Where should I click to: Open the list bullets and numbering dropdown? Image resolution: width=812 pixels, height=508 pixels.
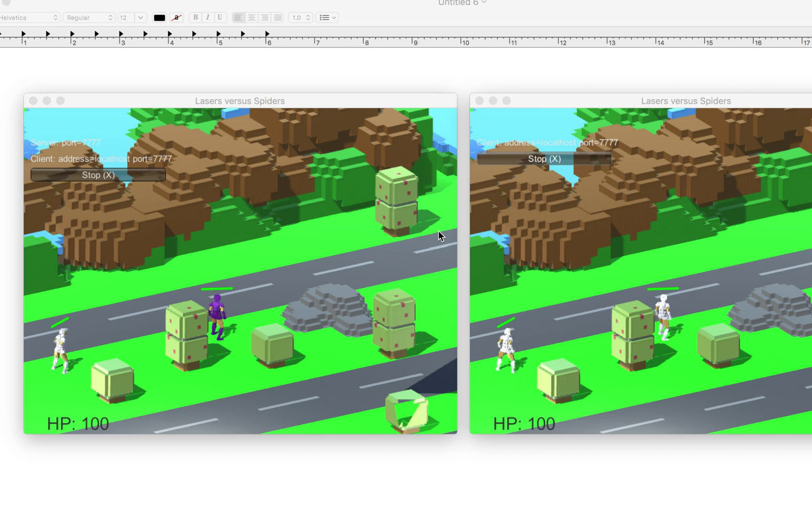click(328, 17)
